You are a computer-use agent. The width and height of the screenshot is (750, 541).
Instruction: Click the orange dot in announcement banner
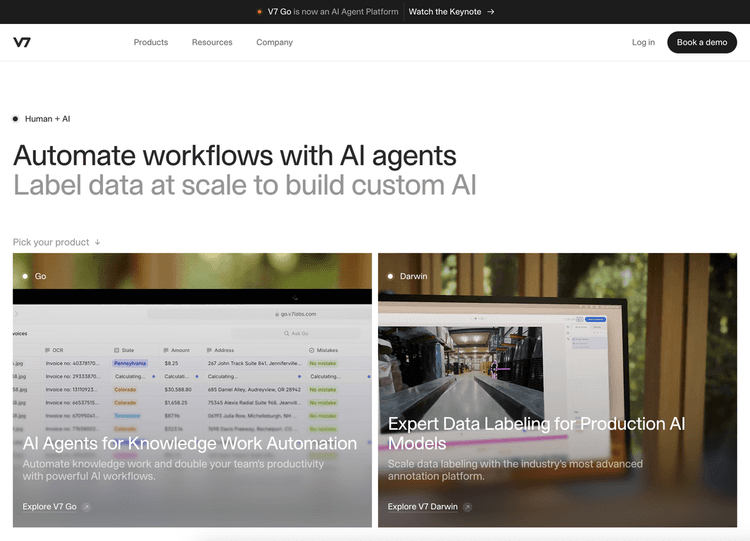click(x=259, y=11)
